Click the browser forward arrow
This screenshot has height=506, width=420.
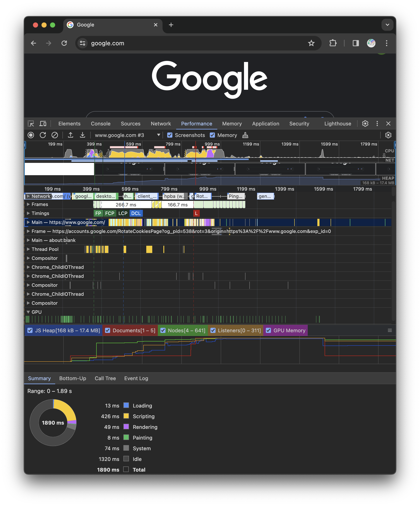(49, 43)
